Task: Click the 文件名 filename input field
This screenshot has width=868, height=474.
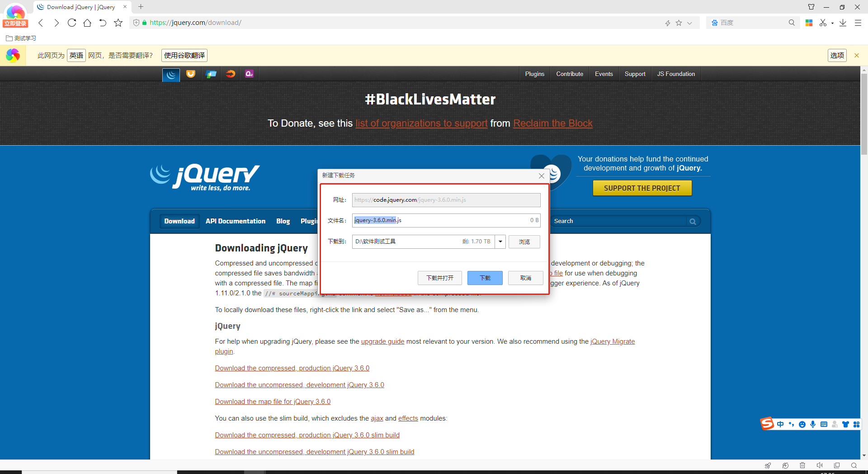Action: [x=446, y=220]
